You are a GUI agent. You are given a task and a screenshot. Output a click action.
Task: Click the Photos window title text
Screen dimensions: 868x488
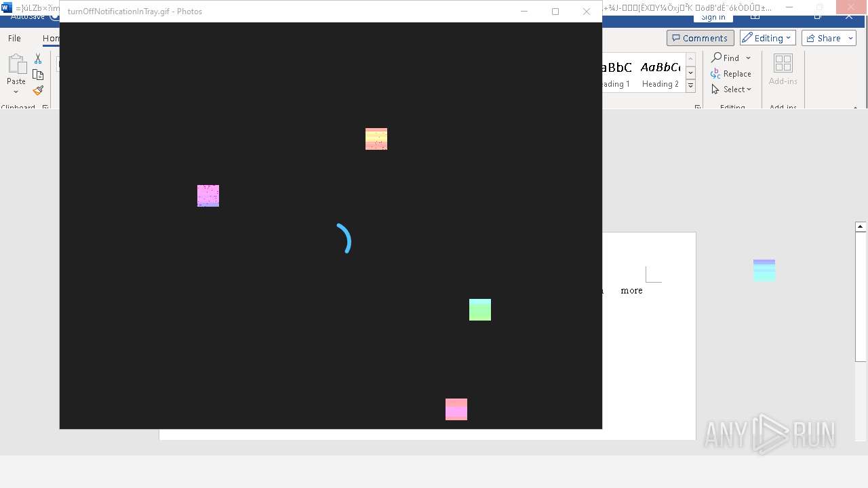(x=135, y=12)
